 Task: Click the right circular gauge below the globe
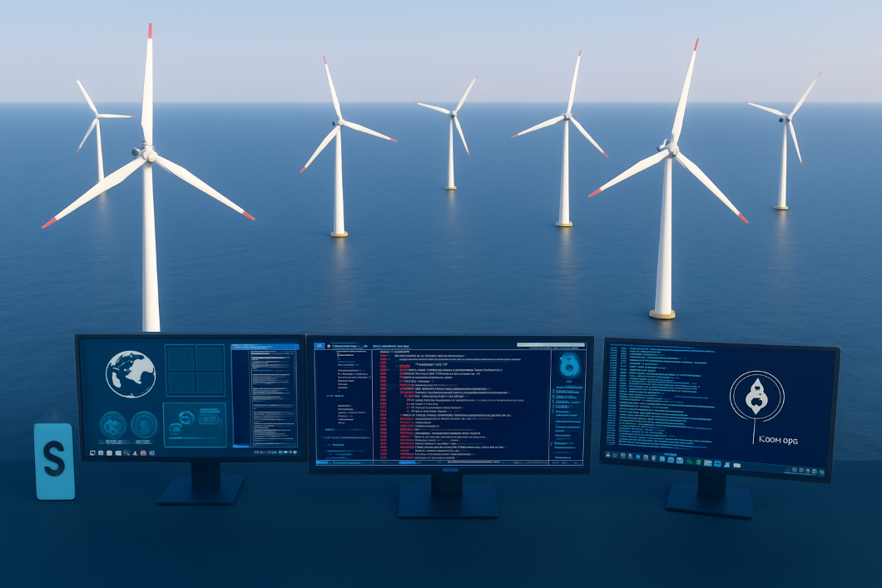click(144, 424)
